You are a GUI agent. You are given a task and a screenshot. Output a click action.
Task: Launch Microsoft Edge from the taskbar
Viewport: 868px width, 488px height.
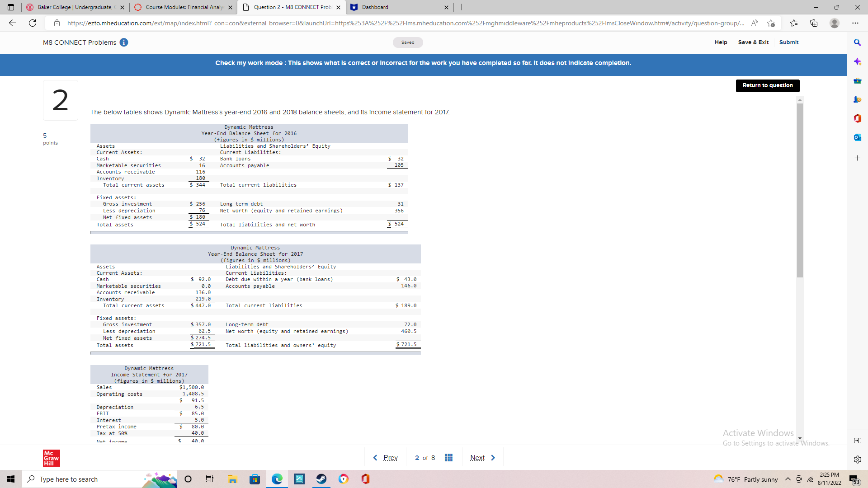(x=277, y=479)
